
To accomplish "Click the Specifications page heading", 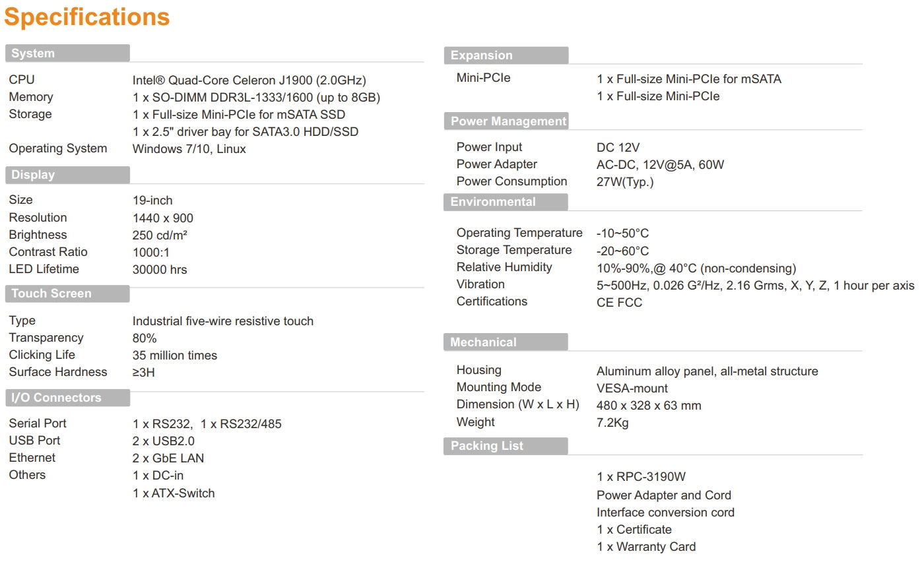I will 87,17.
